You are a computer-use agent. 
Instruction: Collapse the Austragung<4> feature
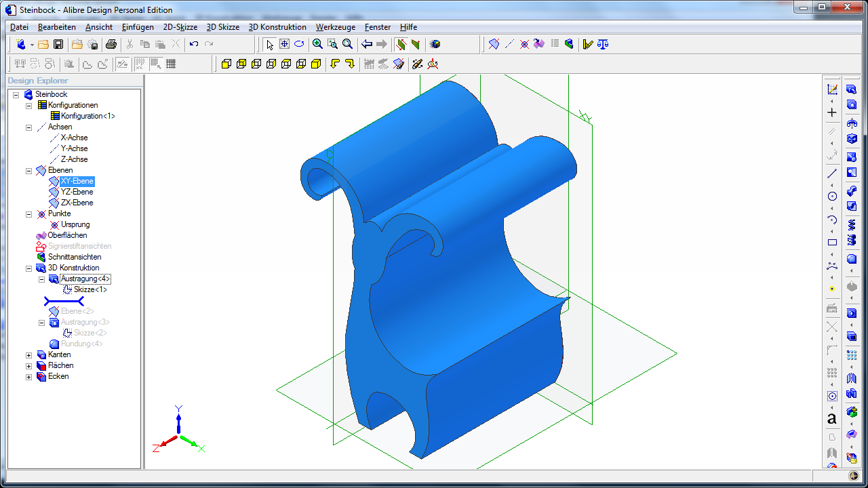[41, 279]
